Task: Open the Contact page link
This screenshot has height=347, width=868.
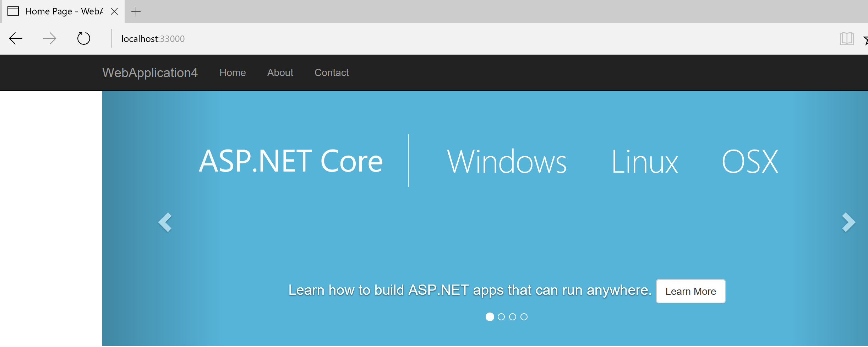Action: [x=332, y=72]
